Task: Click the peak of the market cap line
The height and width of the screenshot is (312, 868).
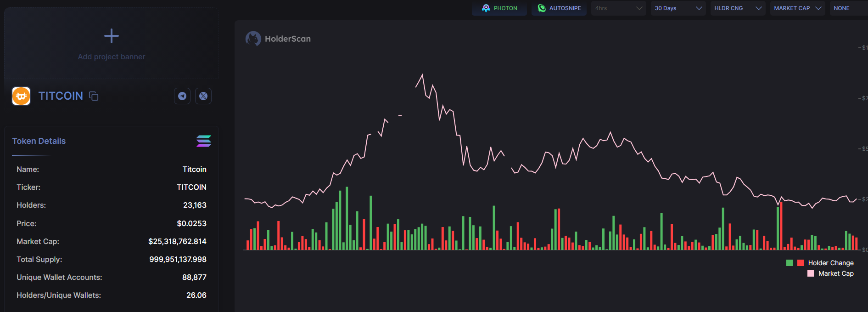Action: tap(422, 74)
